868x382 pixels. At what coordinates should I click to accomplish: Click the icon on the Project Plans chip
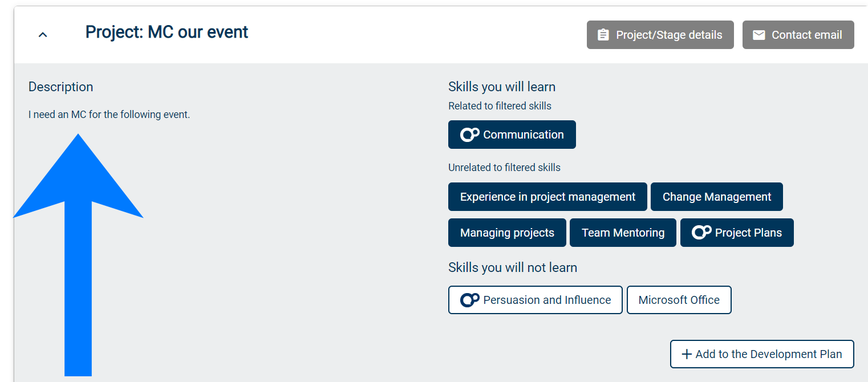701,233
